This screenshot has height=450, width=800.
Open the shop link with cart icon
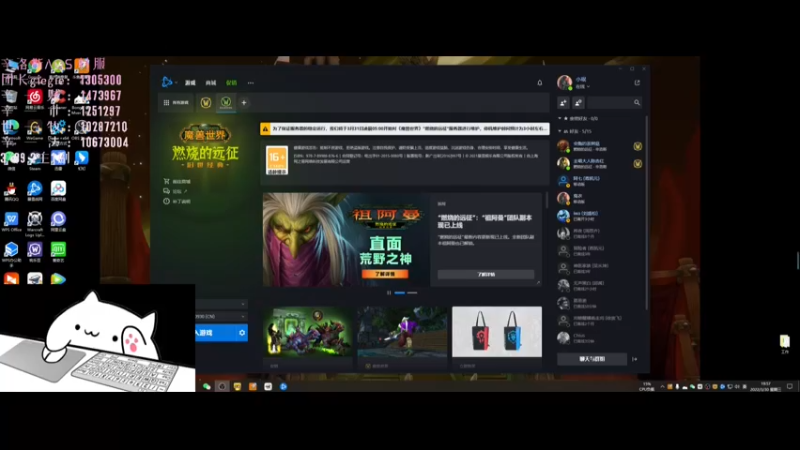177,181
